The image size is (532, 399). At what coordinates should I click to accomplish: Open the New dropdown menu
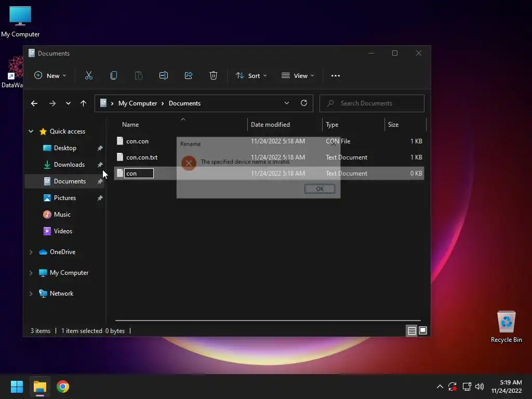[50, 75]
